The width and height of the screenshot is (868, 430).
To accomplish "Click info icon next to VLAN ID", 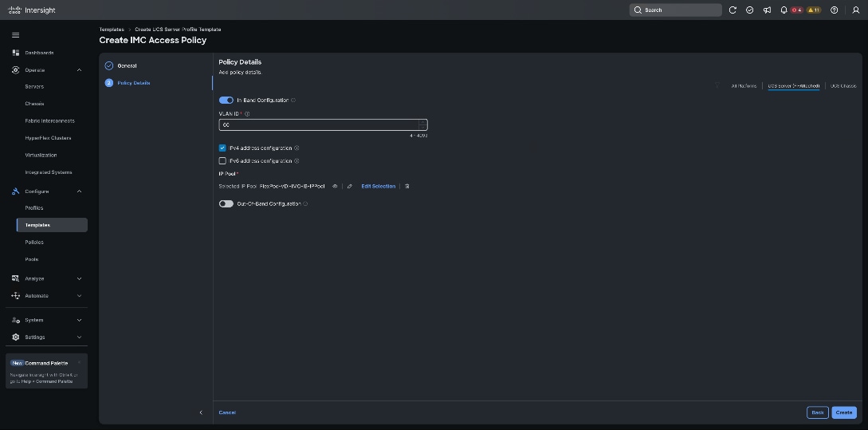I will [x=247, y=113].
